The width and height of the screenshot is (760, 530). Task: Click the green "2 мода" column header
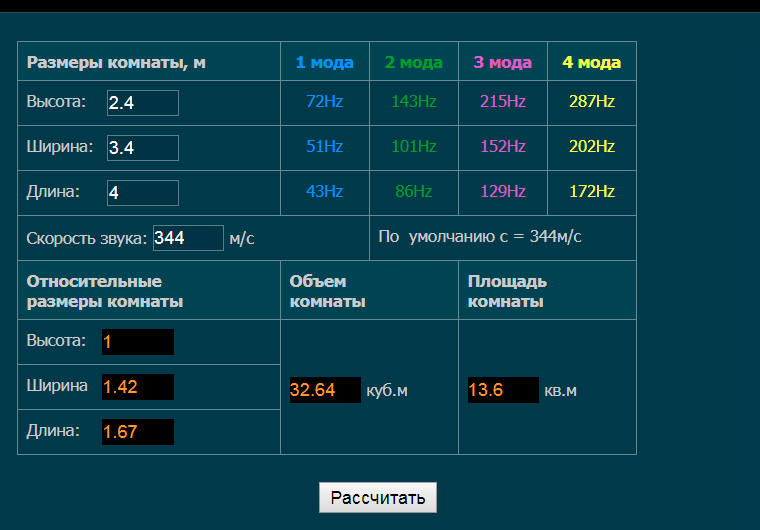[x=413, y=62]
